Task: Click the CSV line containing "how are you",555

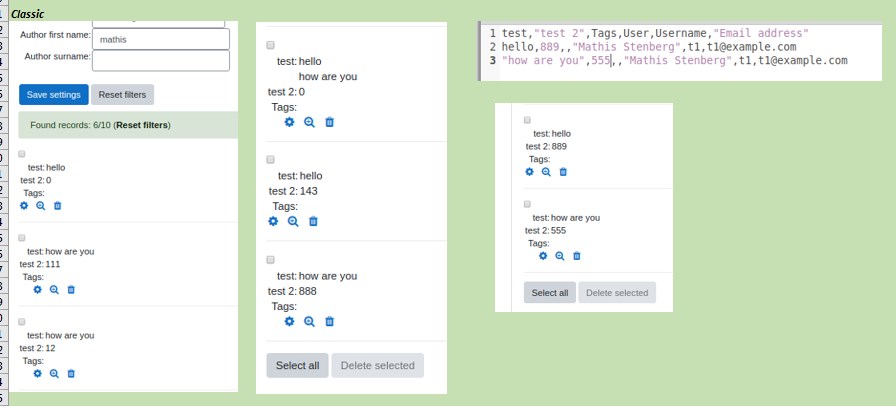Action: point(675,61)
